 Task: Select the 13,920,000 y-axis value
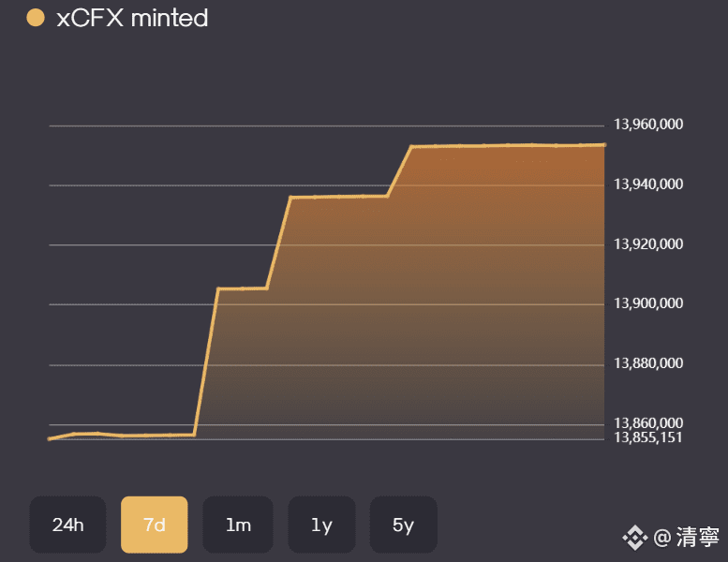(648, 244)
